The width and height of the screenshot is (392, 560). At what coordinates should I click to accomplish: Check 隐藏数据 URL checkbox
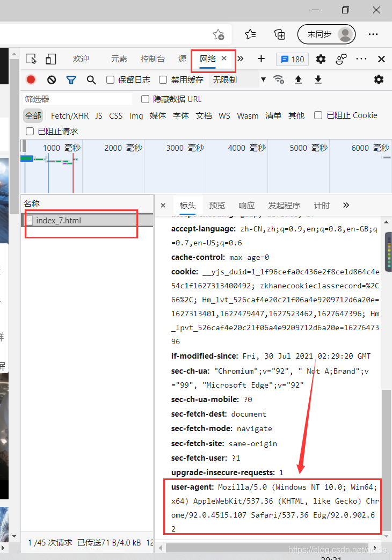(145, 99)
